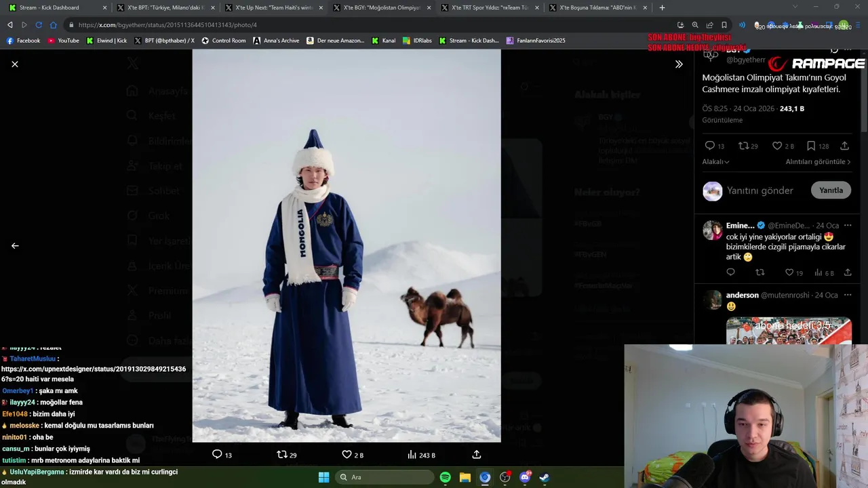Close the photo viewer with the X
Image resolution: width=868 pixels, height=488 pixels.
(15, 64)
